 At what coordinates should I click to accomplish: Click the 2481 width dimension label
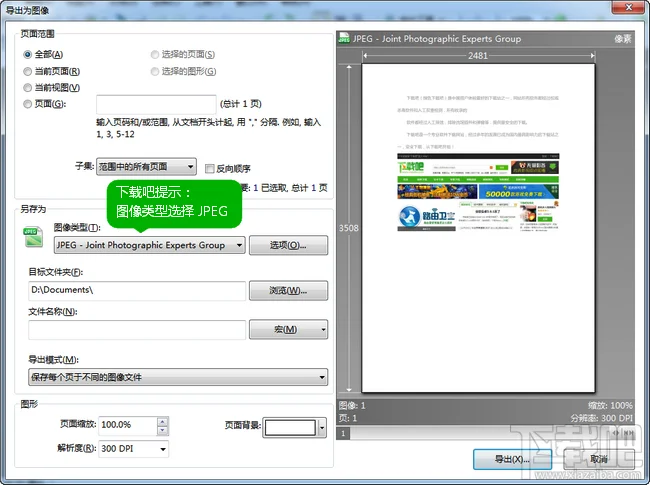tap(478, 56)
